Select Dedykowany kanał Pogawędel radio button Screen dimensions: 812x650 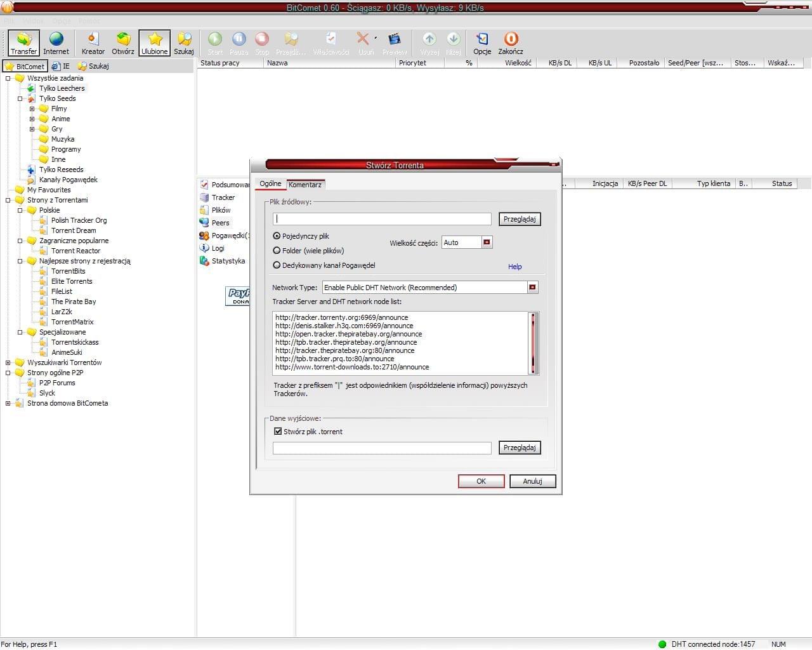click(x=277, y=265)
